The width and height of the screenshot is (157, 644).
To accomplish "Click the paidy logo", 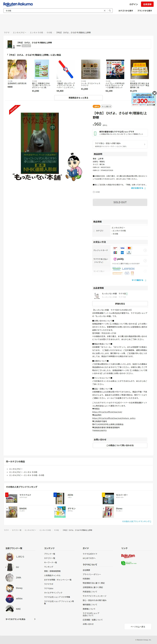I will point(119,259).
